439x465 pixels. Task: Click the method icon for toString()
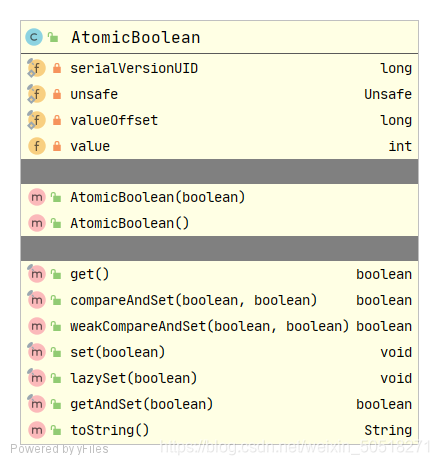click(37, 430)
